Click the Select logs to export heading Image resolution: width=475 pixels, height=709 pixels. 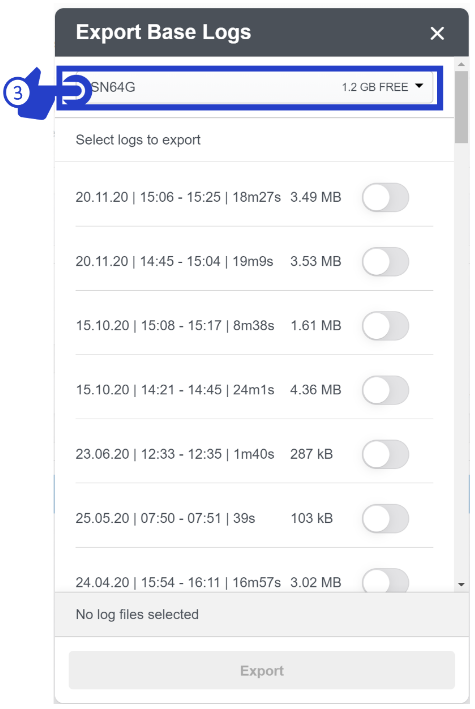(138, 140)
